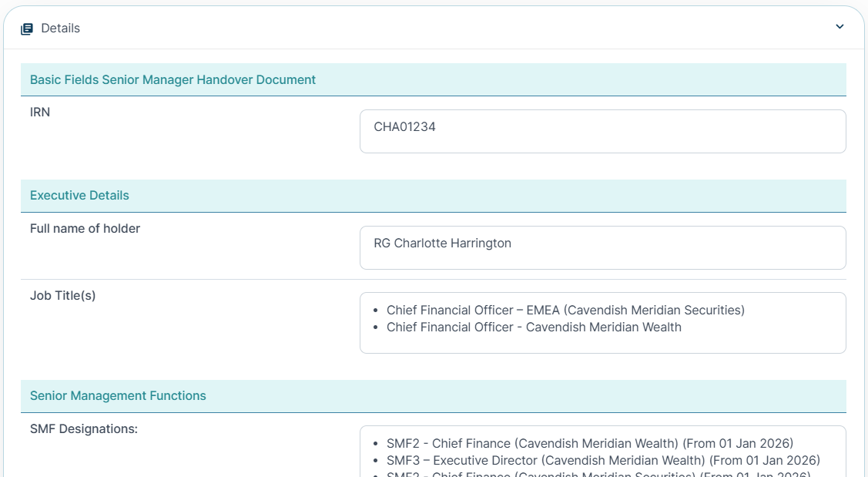The image size is (868, 477).
Task: Focus the IRN field containing CHA01234
Action: [602, 131]
